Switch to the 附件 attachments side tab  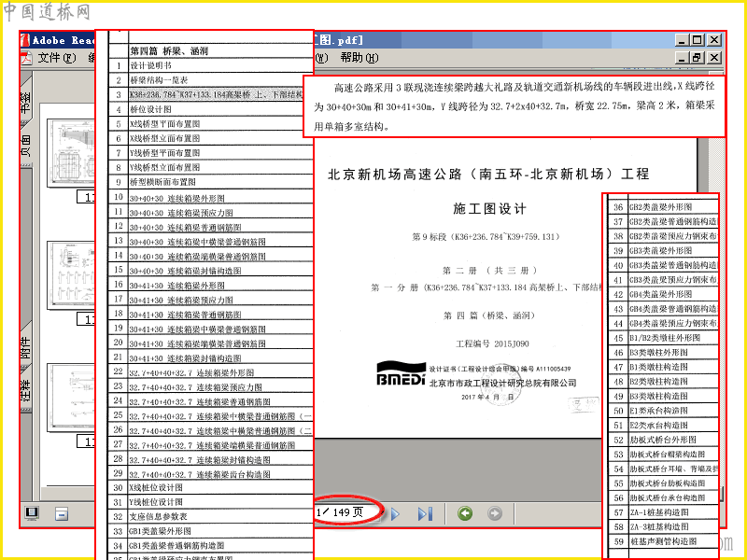(26, 347)
